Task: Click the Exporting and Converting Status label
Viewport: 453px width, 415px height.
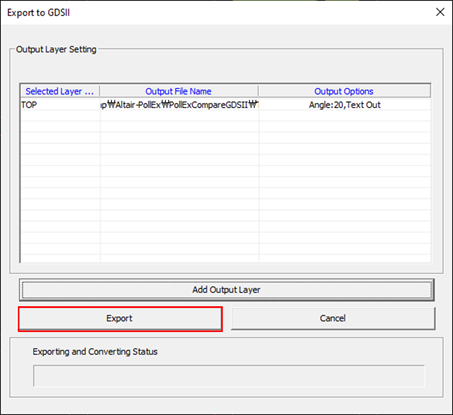Action: click(x=95, y=352)
